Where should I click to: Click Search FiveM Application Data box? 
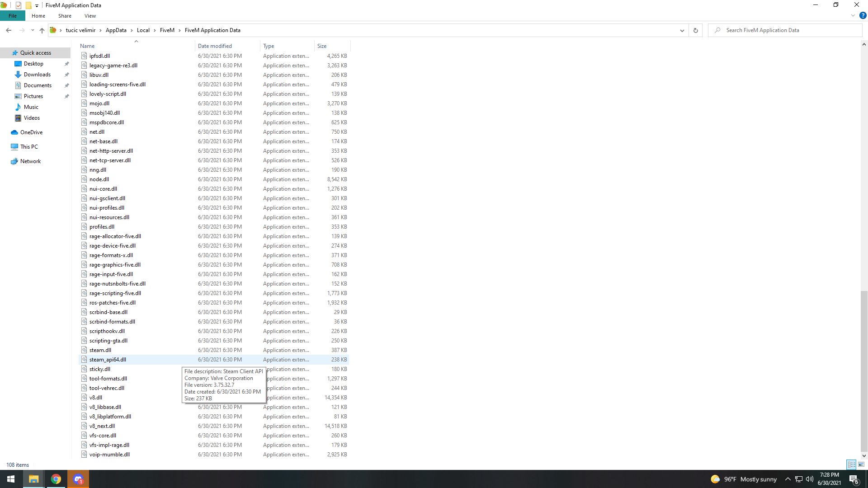[785, 30]
